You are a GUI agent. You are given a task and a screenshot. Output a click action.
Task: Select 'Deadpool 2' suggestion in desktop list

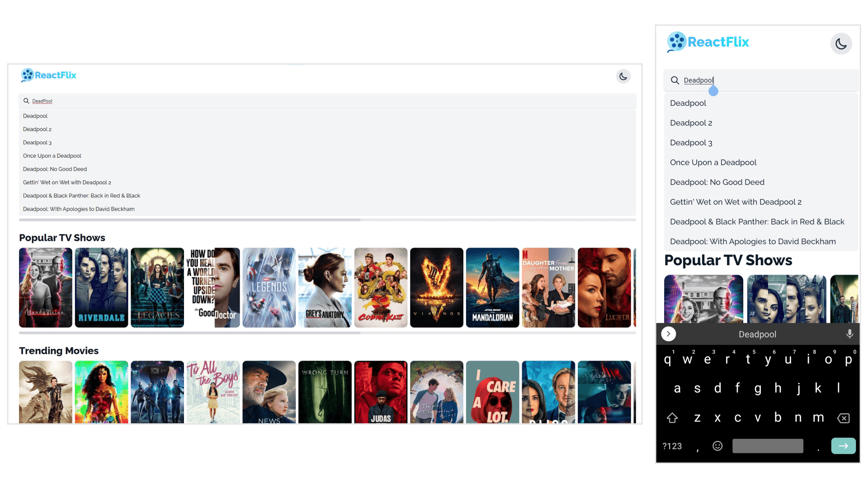tap(327, 129)
